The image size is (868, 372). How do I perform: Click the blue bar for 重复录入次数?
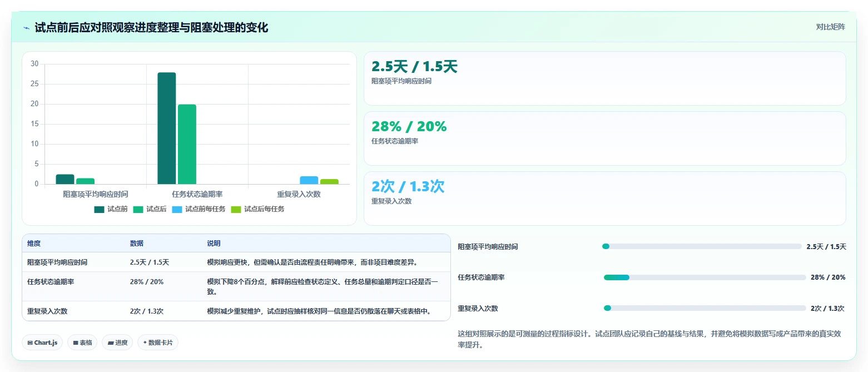pos(309,180)
